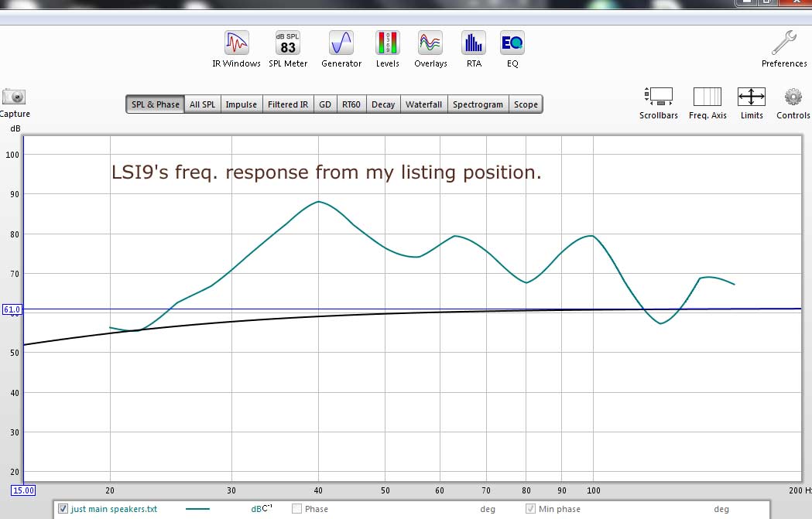The width and height of the screenshot is (812, 519).
Task: Open the Overlays window
Action: coord(430,50)
